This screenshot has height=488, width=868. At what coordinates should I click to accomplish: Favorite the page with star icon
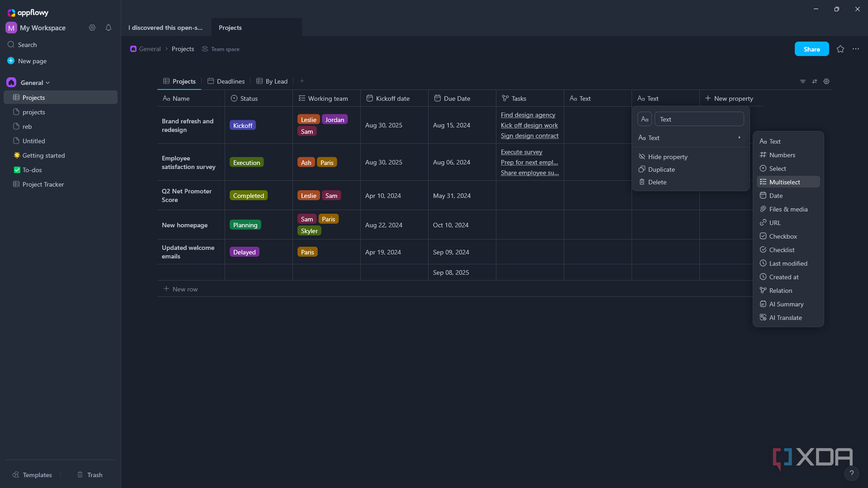[x=840, y=49]
